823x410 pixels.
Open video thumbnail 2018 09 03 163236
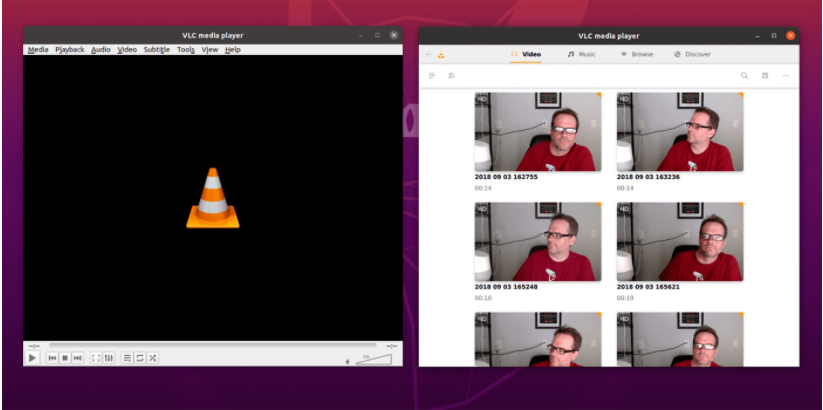(680, 131)
